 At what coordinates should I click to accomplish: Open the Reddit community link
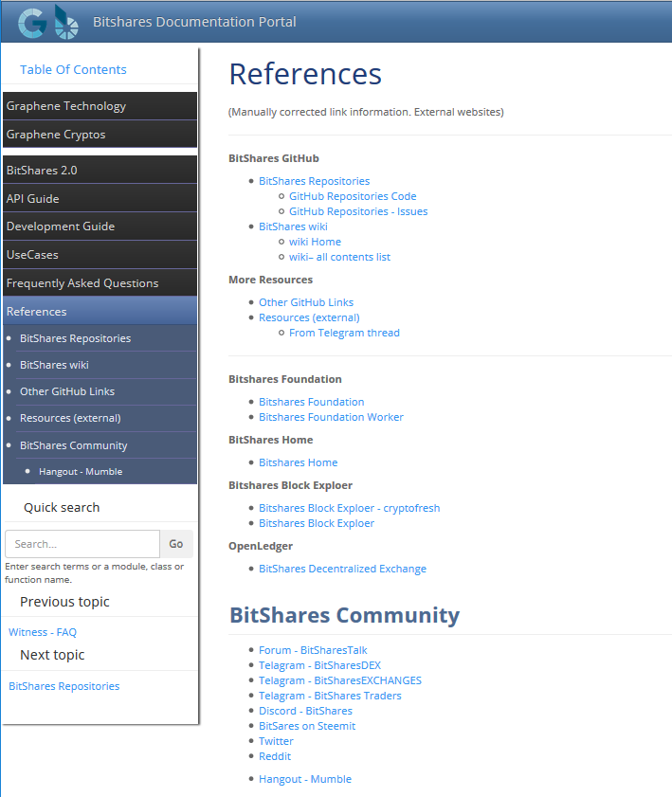(275, 757)
